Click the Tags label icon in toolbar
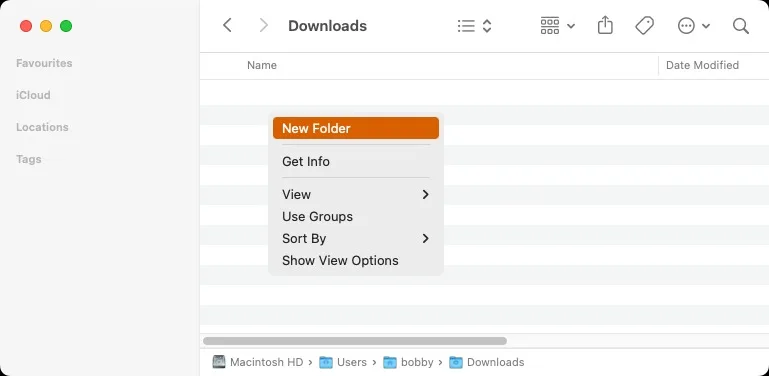The height and width of the screenshot is (376, 769). pyautogui.click(x=644, y=25)
